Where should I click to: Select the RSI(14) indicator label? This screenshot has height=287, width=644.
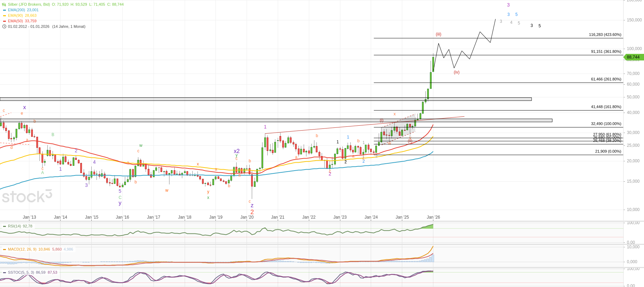[15, 226]
